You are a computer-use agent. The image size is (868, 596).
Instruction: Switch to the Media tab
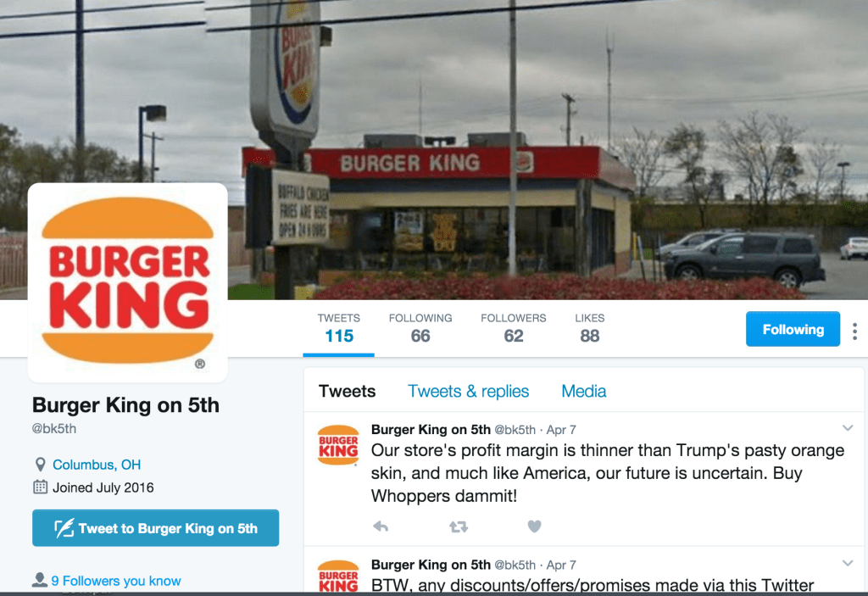click(x=583, y=391)
